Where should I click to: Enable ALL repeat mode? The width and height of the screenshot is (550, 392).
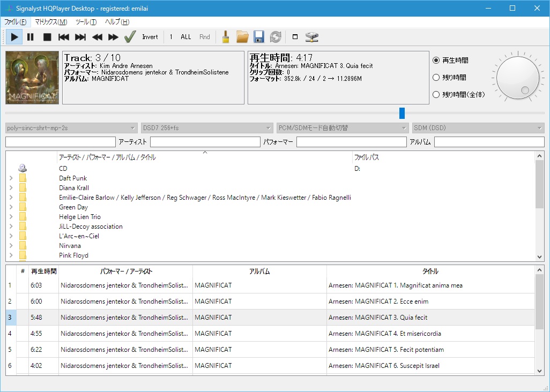185,36
